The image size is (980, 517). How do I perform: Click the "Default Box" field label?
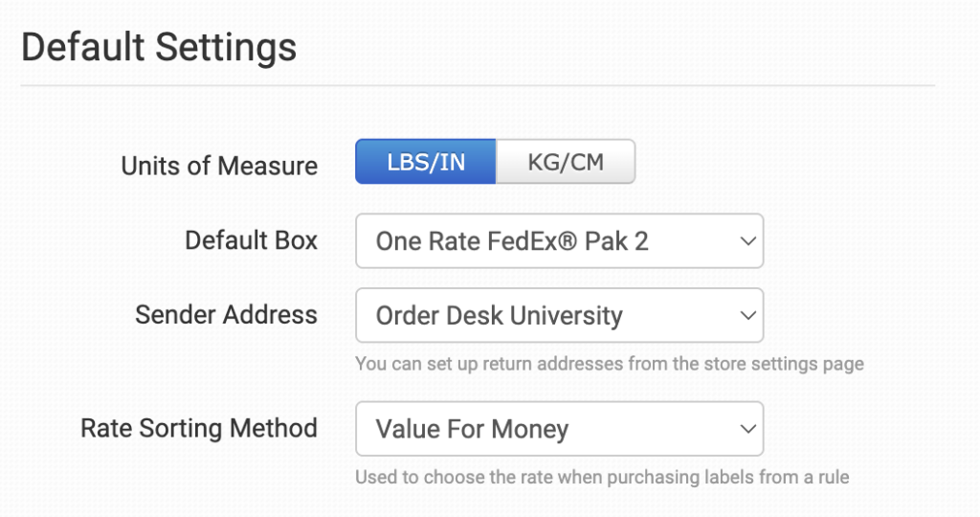click(x=251, y=240)
